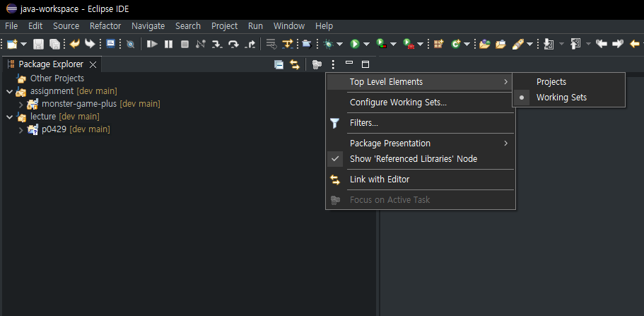Screen dimensions: 644x316
Task: Click the View Menu three-dots icon
Action: pyautogui.click(x=333, y=64)
